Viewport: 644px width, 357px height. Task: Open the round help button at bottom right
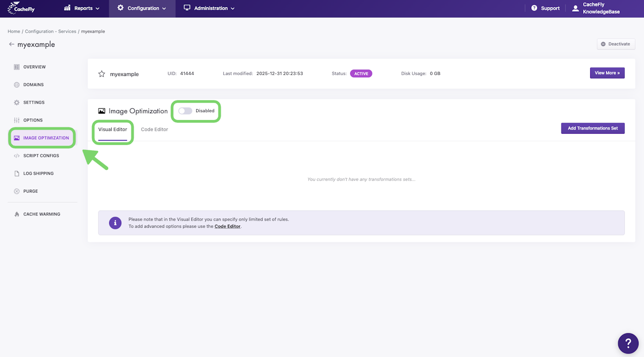pyautogui.click(x=628, y=343)
